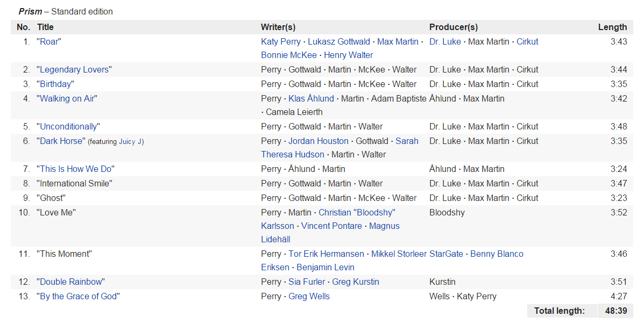This screenshot has height=324, width=644.
Task: Click the 3:51 length for Double Rainbow
Action: click(619, 282)
